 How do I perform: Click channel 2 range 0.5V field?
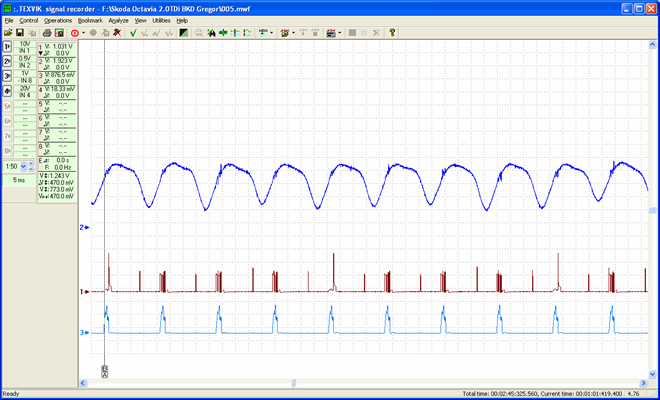point(25,59)
